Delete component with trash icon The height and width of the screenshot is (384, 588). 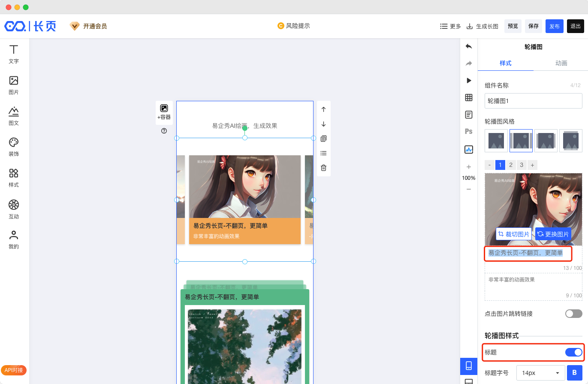coord(324,168)
